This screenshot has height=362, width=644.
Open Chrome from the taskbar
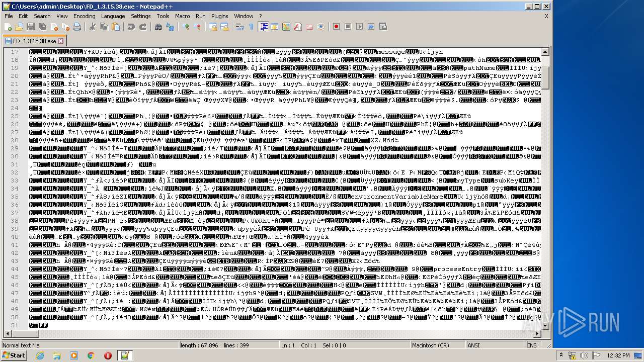pyautogui.click(x=91, y=355)
